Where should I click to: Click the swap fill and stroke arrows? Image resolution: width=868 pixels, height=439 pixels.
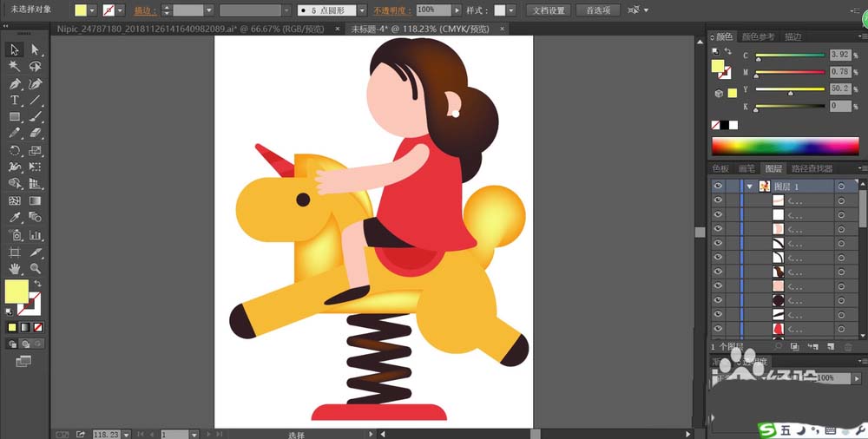pos(38,284)
